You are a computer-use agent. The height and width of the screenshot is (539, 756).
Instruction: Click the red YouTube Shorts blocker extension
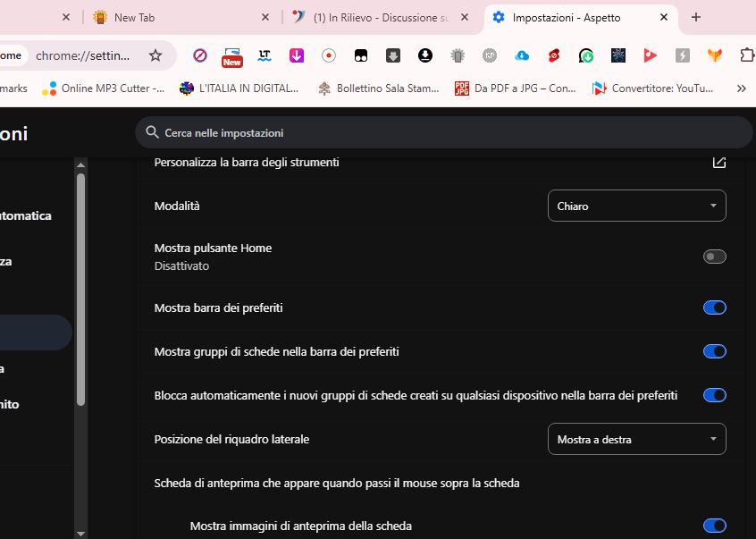pos(554,56)
